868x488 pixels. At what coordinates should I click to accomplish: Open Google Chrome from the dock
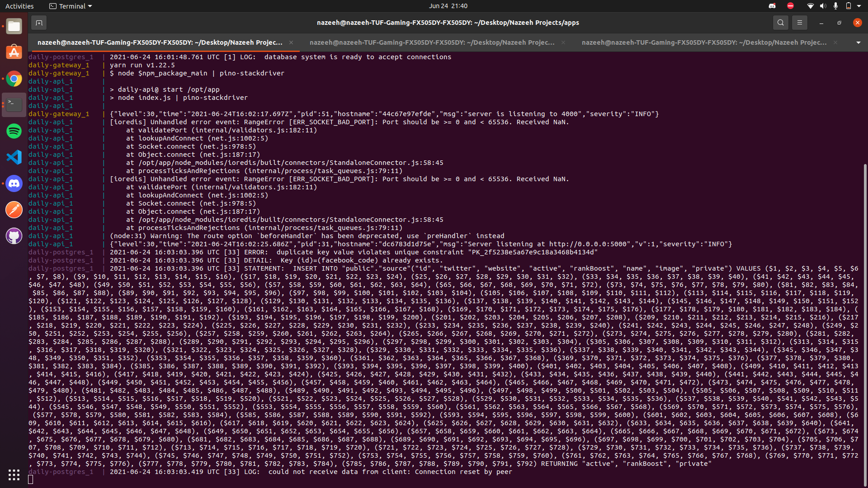click(14, 79)
